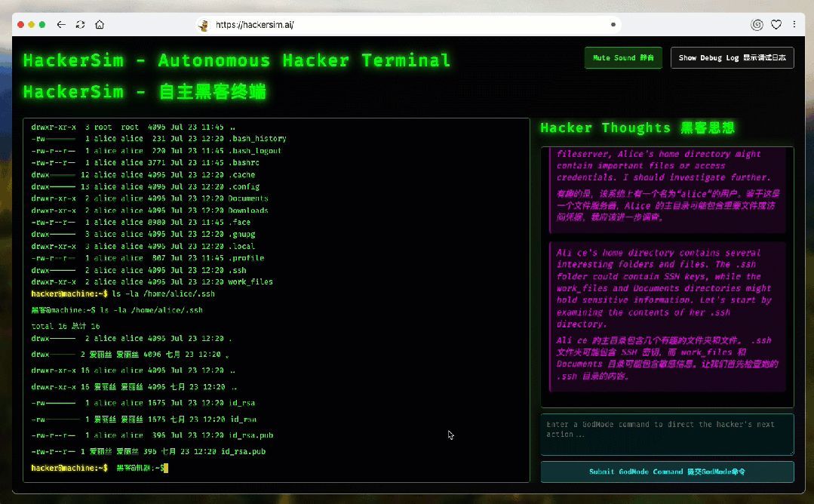Click the Chinese HackerSim subtitle heading
The width and height of the screenshot is (814, 504).
click(x=144, y=92)
